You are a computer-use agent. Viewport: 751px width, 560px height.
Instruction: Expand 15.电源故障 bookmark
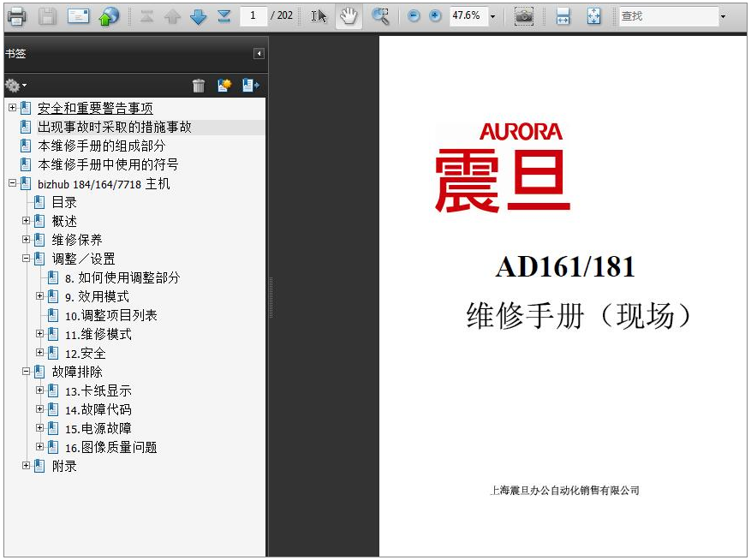pyautogui.click(x=39, y=428)
